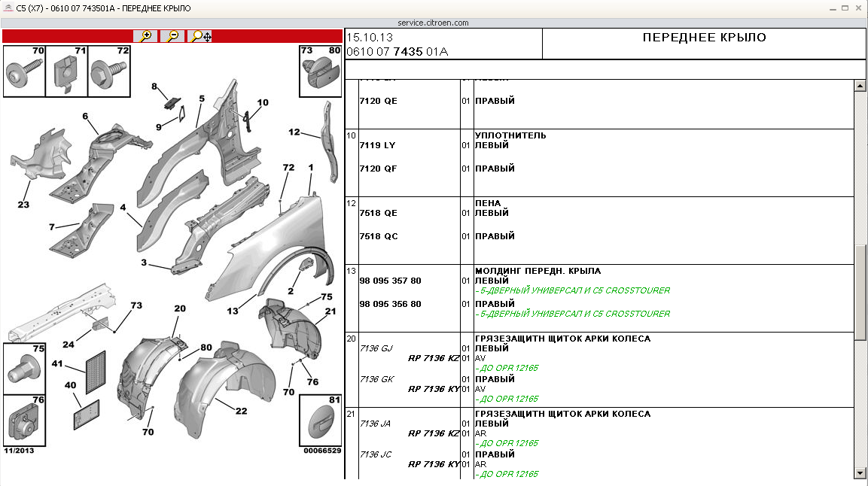Image resolution: width=868 pixels, height=486 pixels.
Task: Click the zoom in magnifier icon
Action: point(146,36)
